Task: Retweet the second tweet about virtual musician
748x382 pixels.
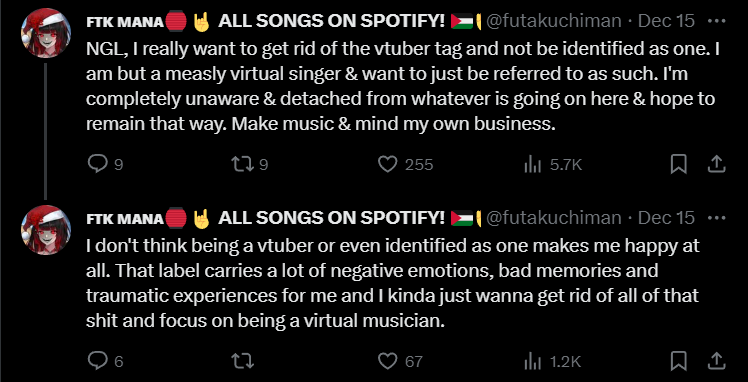Action: coord(242,361)
